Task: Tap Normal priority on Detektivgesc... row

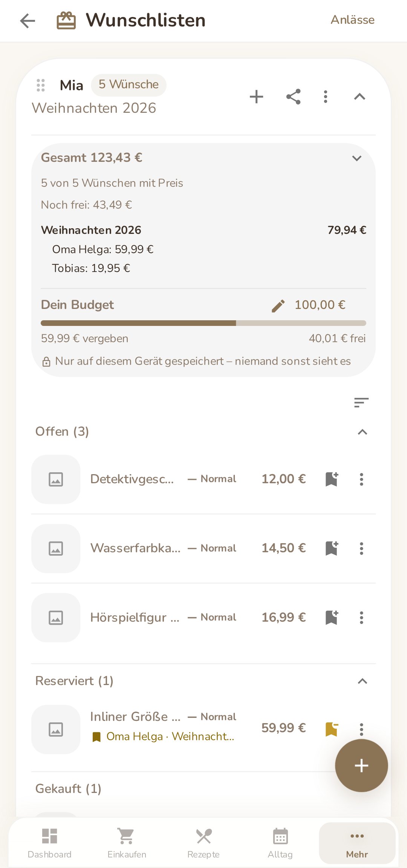Action: point(212,479)
